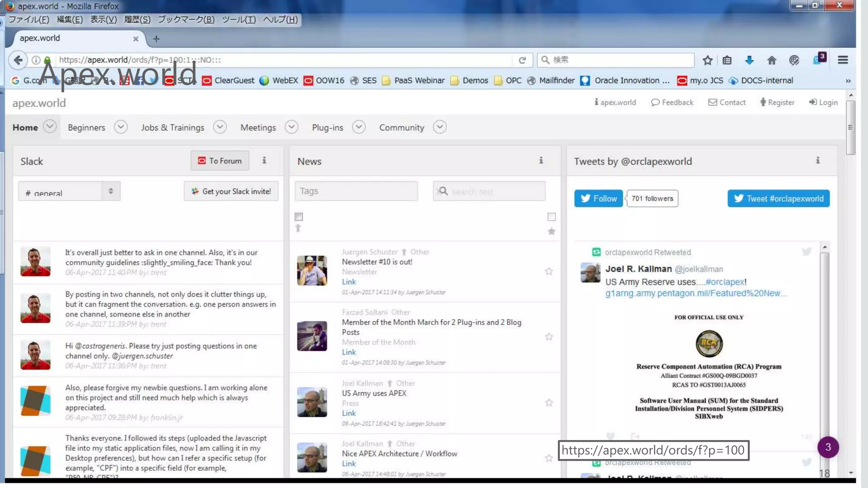Star the Member of the Month news item
868x488 pixels.
click(549, 337)
